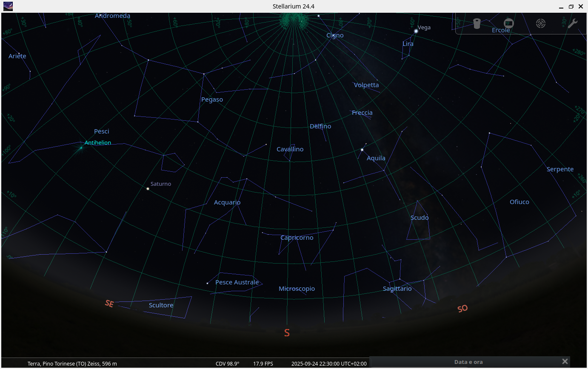Click the Pegaso constellation label
Viewport: 588px width, 369px height.
coord(212,99)
